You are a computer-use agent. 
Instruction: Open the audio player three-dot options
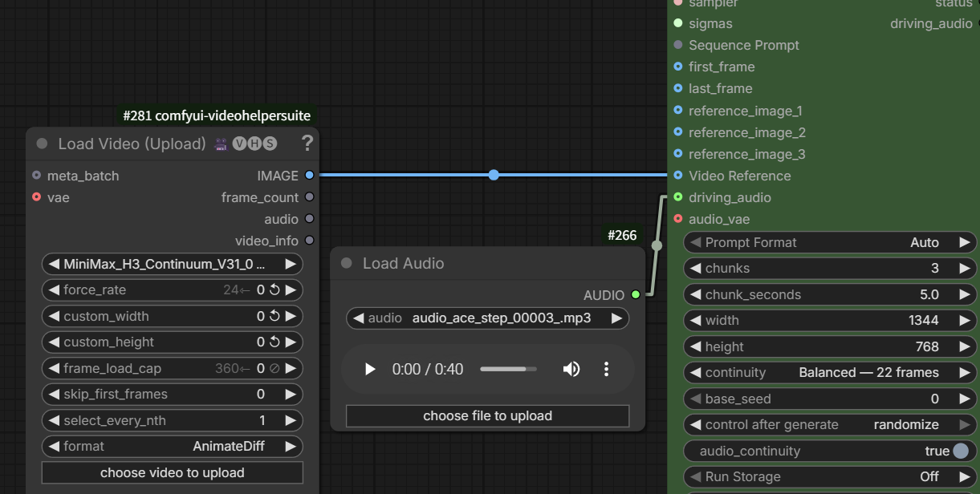point(607,369)
